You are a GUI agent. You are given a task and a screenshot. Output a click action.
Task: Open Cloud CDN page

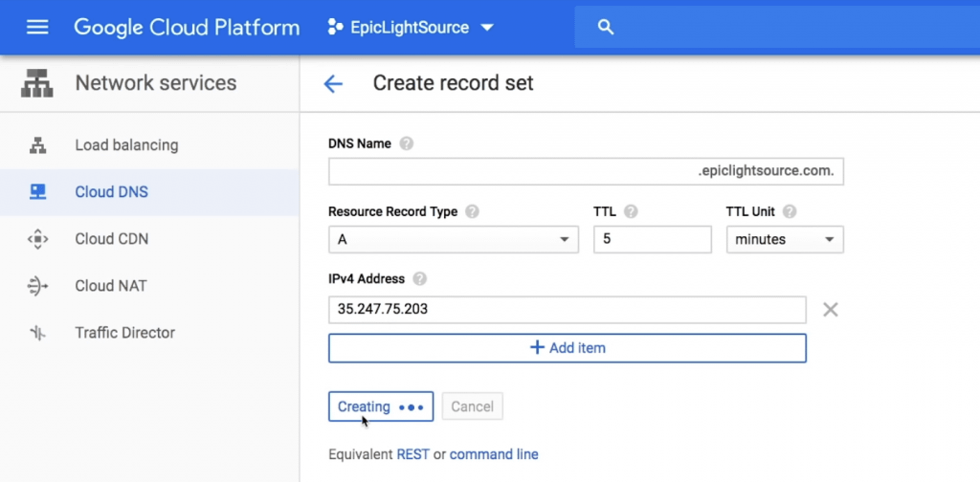point(111,239)
